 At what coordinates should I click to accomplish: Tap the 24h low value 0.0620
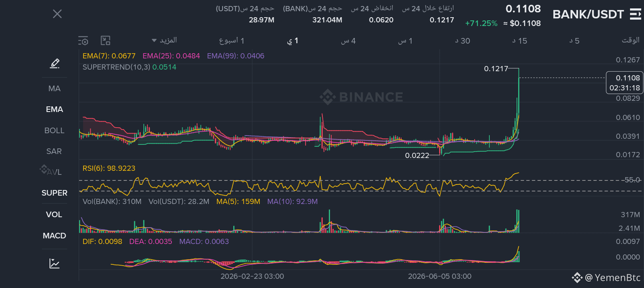(381, 20)
